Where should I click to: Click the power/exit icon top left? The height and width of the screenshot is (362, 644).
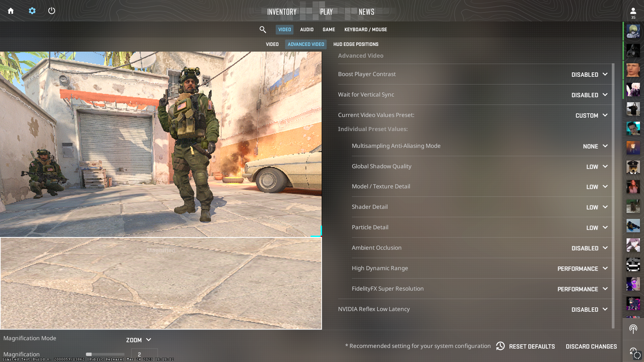tap(52, 11)
